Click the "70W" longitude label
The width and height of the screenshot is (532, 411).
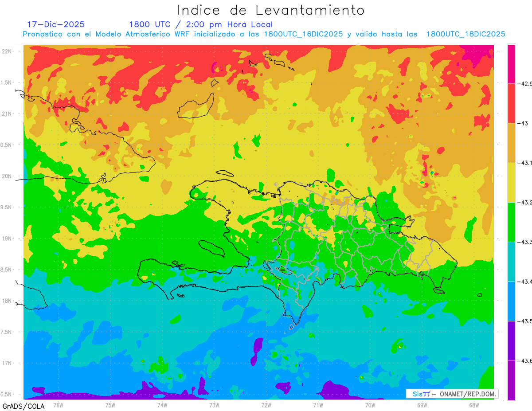[x=370, y=405]
